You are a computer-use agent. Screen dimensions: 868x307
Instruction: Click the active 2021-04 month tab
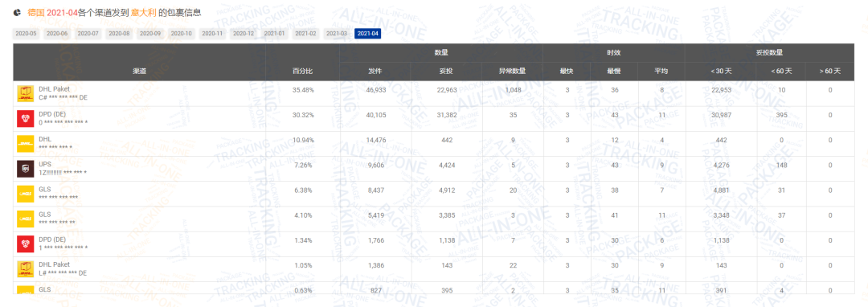pos(367,34)
